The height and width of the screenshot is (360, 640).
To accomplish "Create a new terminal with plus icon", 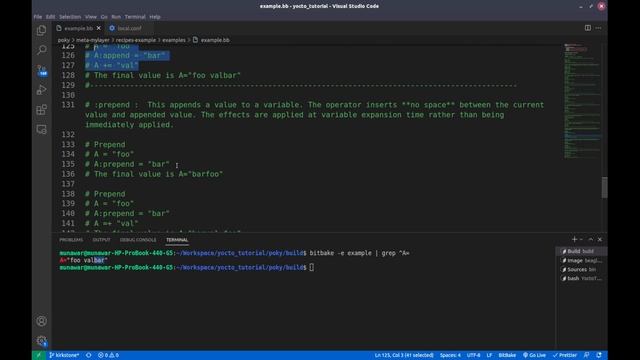I will [574, 239].
